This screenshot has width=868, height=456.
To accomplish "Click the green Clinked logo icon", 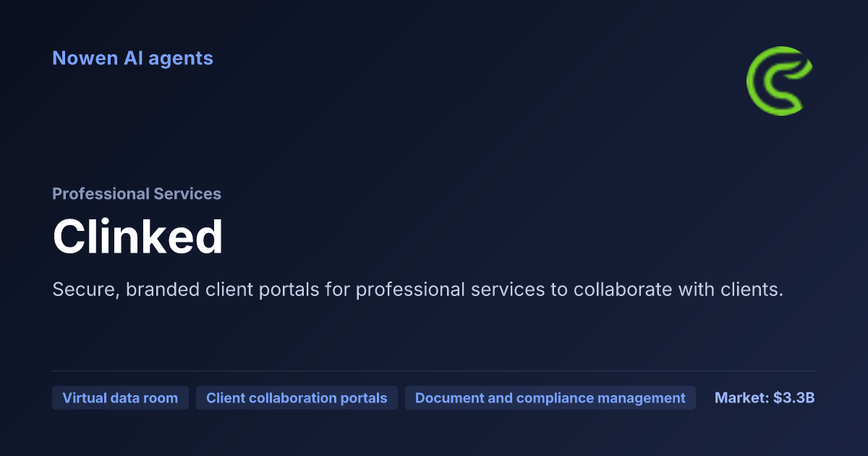I will 780,81.
